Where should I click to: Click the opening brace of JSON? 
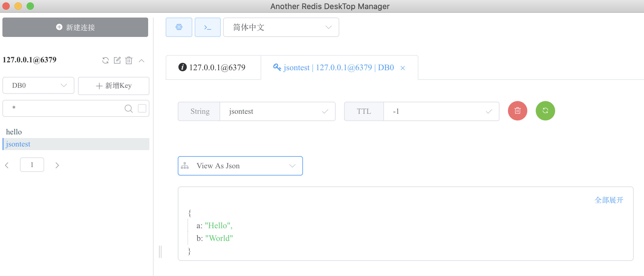click(190, 213)
